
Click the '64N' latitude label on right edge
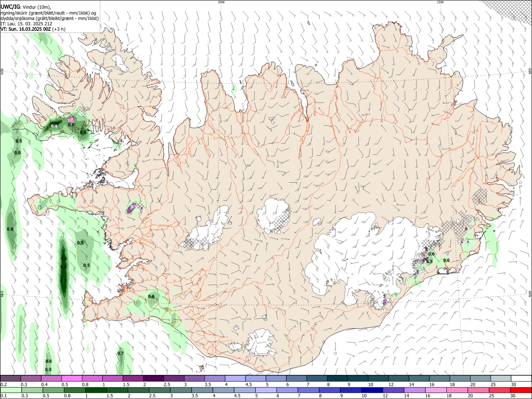pyautogui.click(x=530, y=293)
